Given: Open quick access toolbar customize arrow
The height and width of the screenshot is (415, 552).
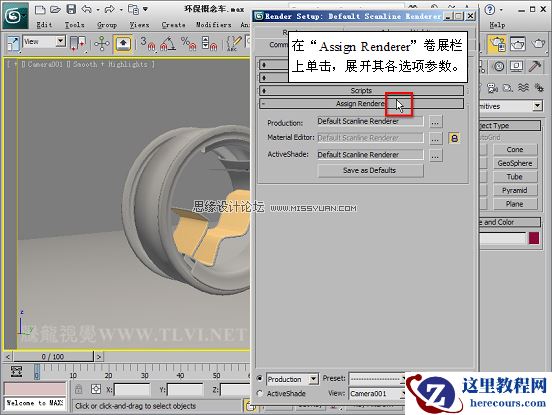Looking at the screenshot, I should coord(145,9).
